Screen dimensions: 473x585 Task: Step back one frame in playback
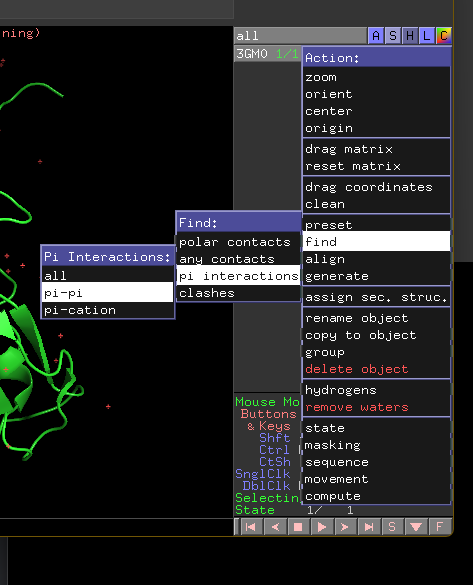(x=275, y=527)
